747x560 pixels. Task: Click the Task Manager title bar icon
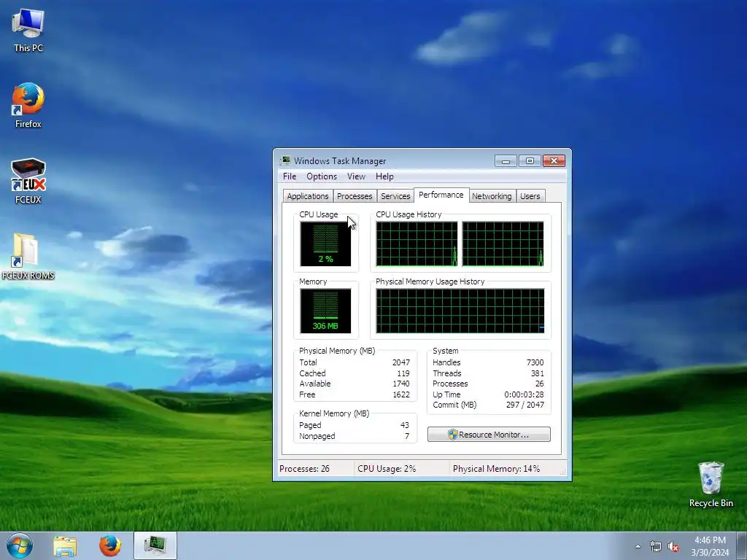pyautogui.click(x=285, y=160)
